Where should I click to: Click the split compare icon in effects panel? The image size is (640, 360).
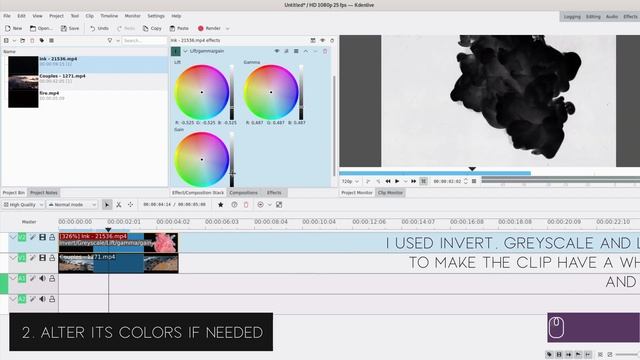tap(313, 40)
